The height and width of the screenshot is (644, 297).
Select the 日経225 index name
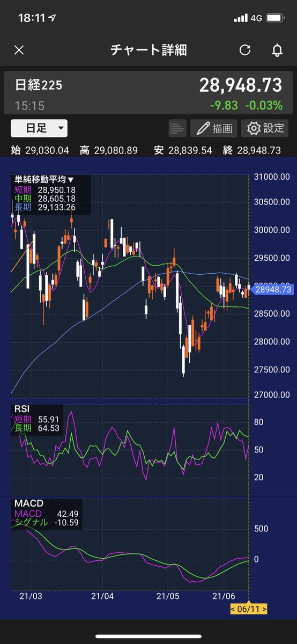click(x=39, y=85)
